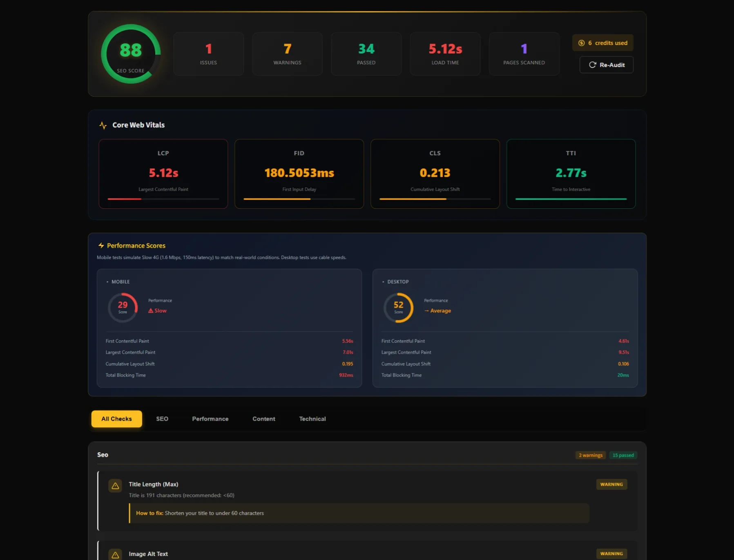
Task: Click the circular SEO score gauge showing 88
Action: (131, 54)
